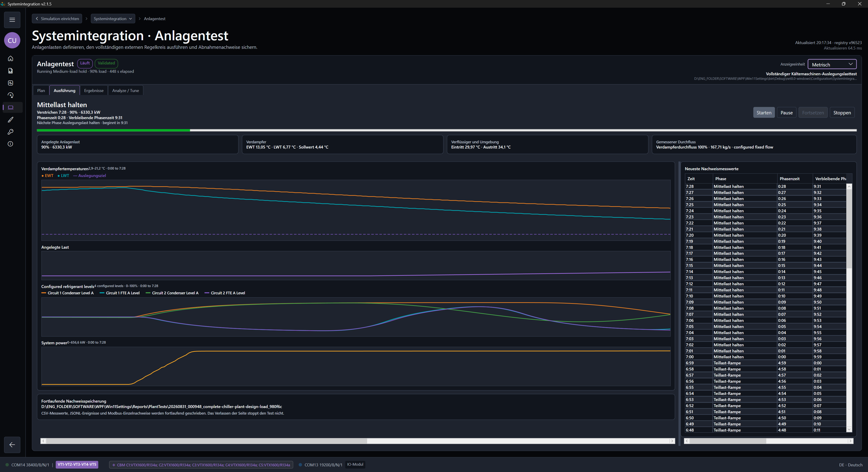The height and width of the screenshot is (472, 868).
Task: Click the CU user avatar
Action: pos(12,40)
